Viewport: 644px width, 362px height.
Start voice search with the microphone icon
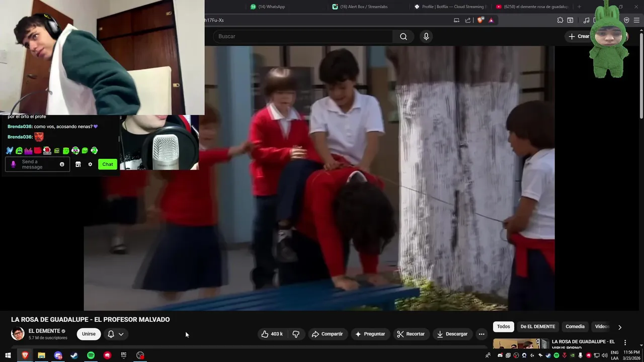click(x=426, y=36)
